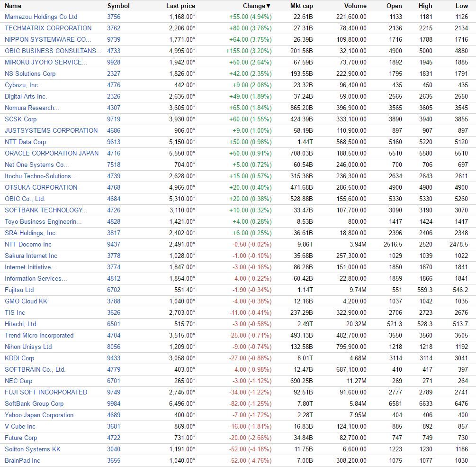The image size is (476, 467).
Task: Open SRA Holdings, Inc. link
Action: pyautogui.click(x=31, y=233)
